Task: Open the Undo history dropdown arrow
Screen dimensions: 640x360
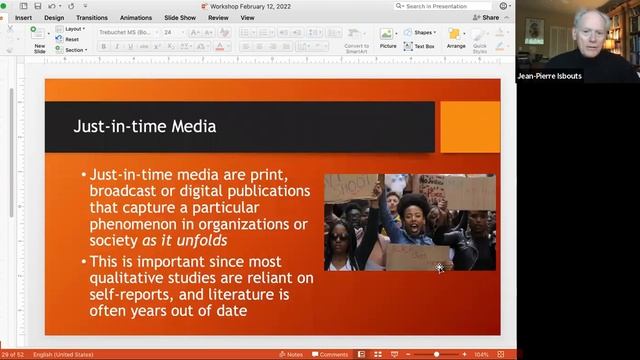Action: tap(60, 6)
